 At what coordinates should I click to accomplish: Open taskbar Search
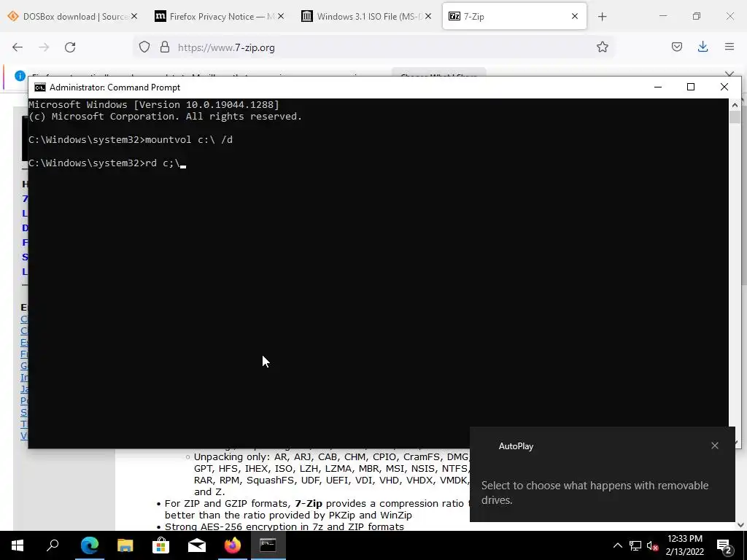tap(53, 545)
